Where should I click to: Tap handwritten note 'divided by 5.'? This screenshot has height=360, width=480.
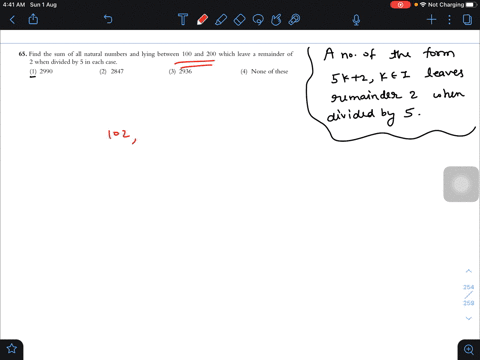(373, 115)
